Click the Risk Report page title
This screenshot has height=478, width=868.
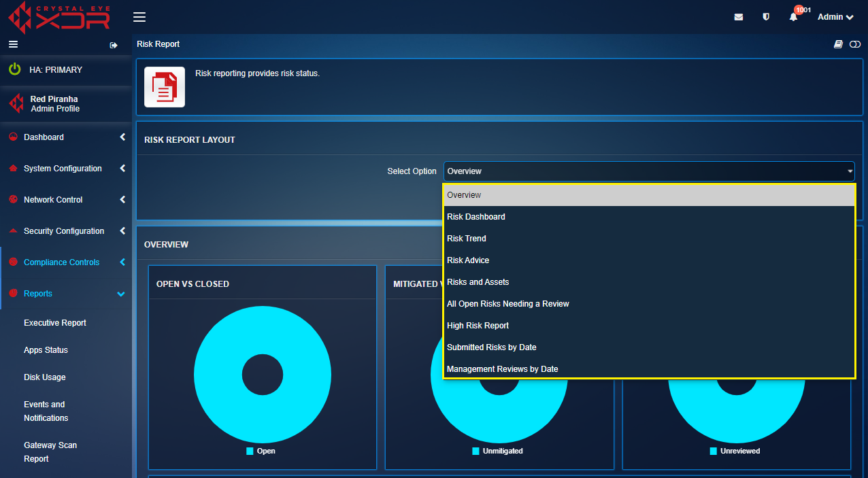click(x=158, y=44)
